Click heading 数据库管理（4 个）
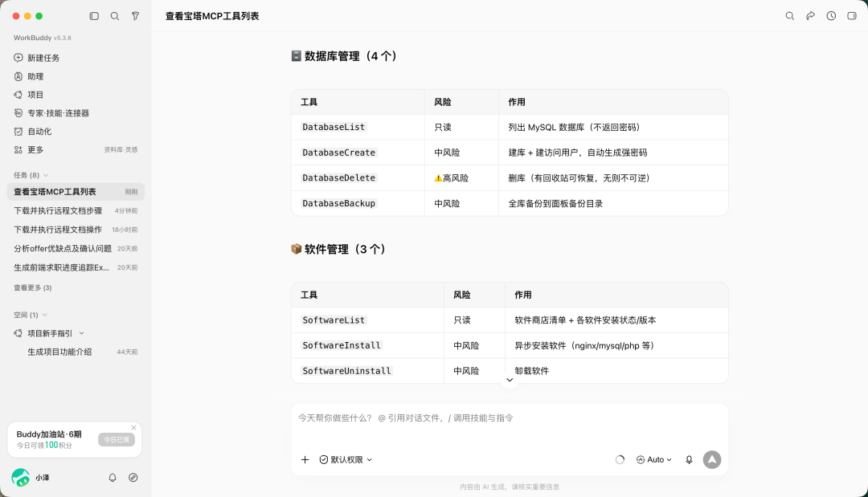Viewport: 868px width, 497px height. coord(344,56)
